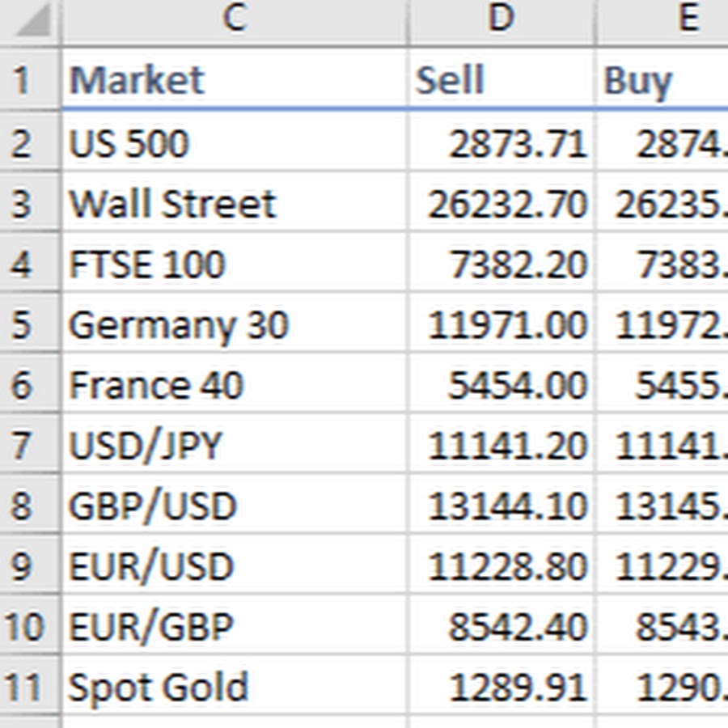
Task: Select column C header
Action: [234, 19]
